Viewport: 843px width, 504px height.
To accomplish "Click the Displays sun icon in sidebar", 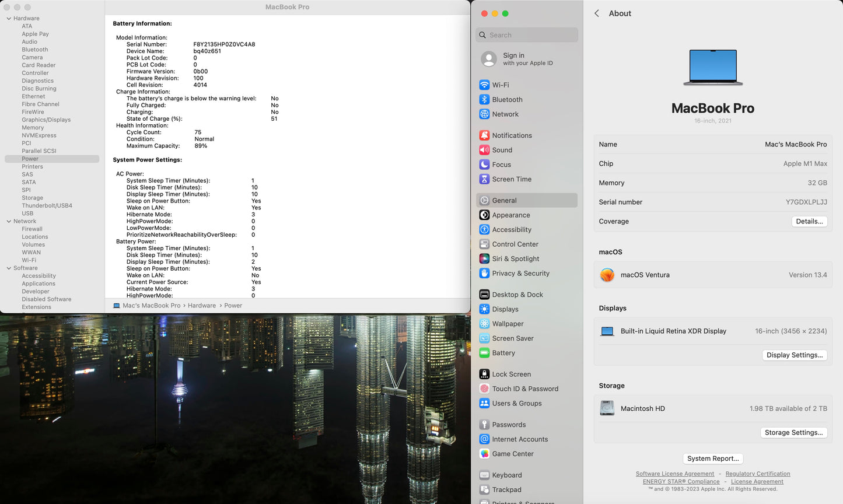I will pyautogui.click(x=484, y=309).
